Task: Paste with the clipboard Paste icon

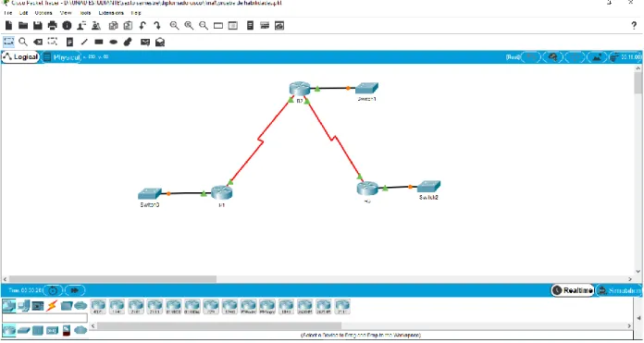Action: click(x=128, y=26)
